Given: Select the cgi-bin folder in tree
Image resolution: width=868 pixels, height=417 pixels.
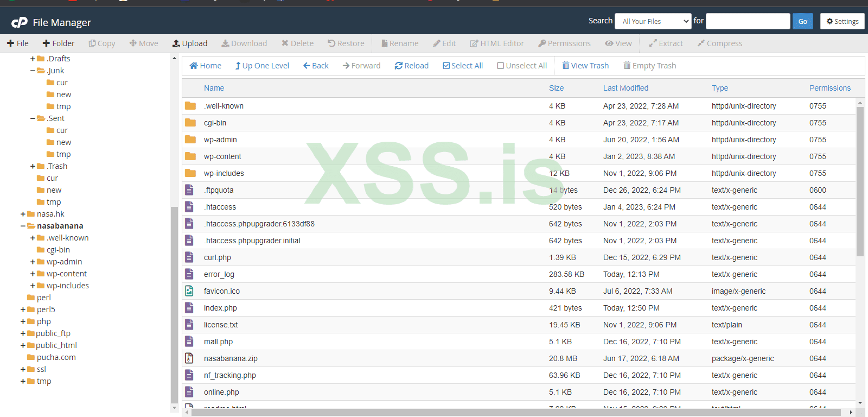Looking at the screenshot, I should (x=58, y=250).
